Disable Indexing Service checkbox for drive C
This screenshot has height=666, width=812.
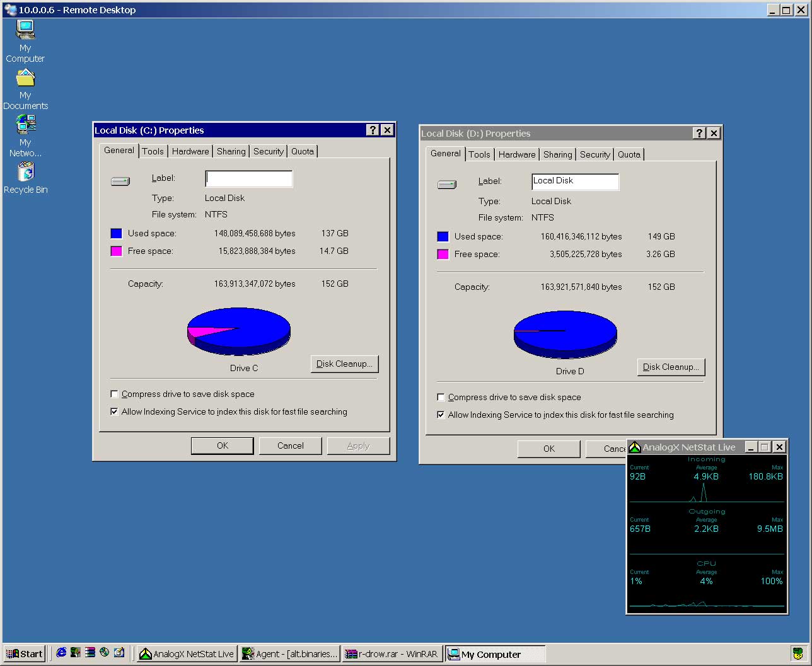(x=114, y=411)
